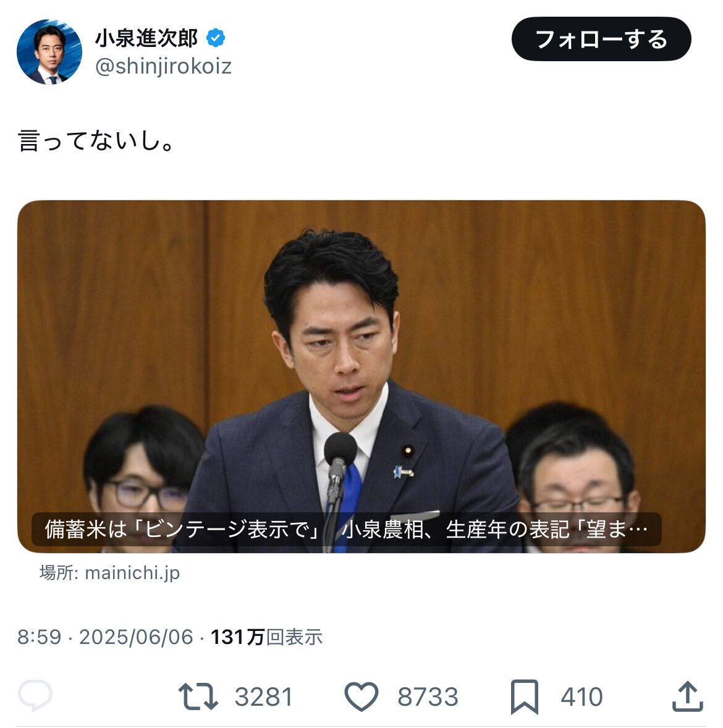The height and width of the screenshot is (728, 723).
Task: Open the @shinjirokoiz handle link
Action: 163,66
